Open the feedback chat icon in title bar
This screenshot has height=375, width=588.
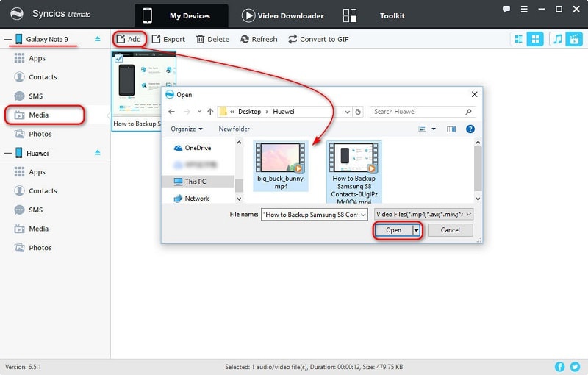[506, 9]
